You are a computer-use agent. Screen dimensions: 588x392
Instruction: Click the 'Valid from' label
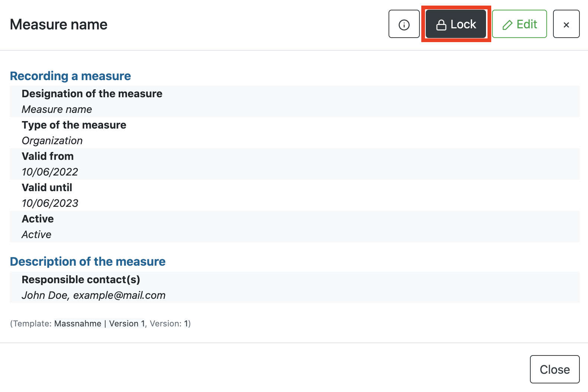point(48,156)
